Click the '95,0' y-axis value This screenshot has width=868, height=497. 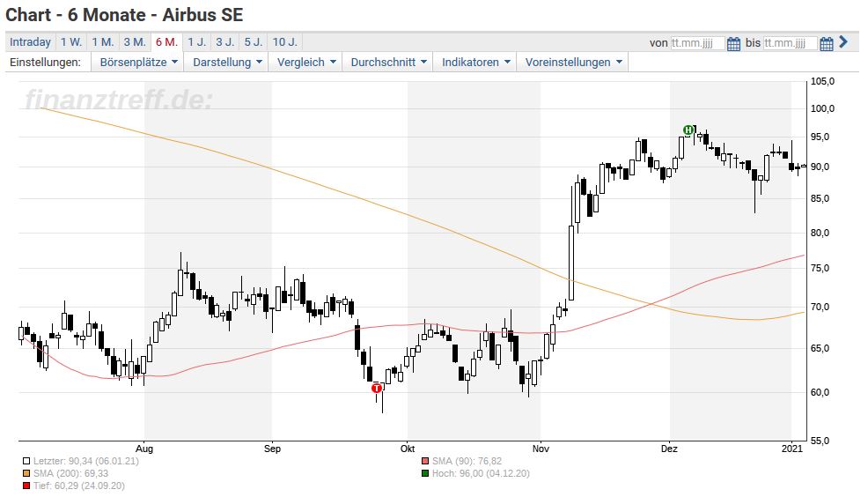(x=820, y=137)
